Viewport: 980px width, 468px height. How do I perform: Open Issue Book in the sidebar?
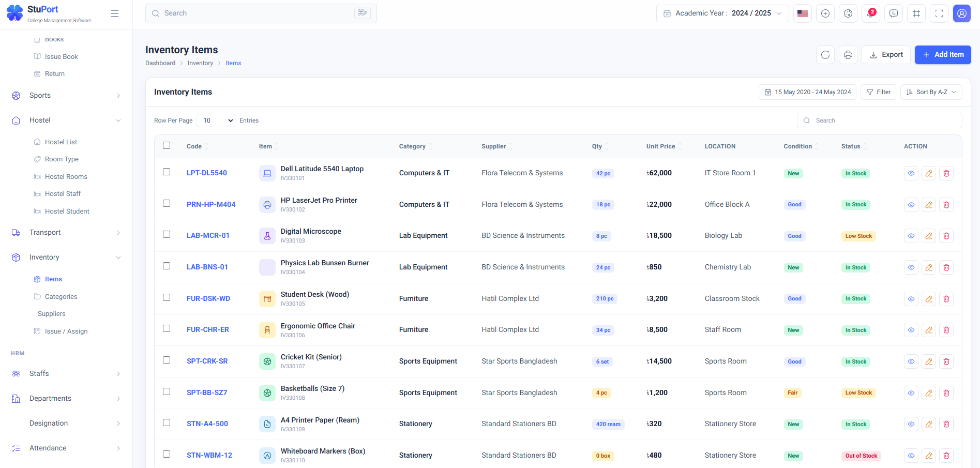point(61,57)
